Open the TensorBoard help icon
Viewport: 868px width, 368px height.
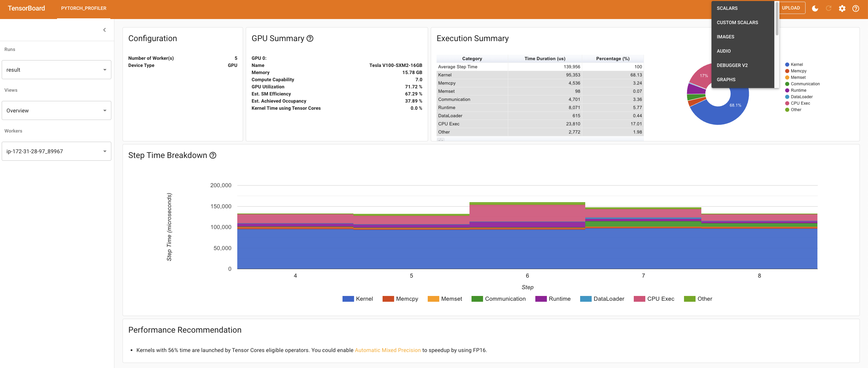click(856, 8)
